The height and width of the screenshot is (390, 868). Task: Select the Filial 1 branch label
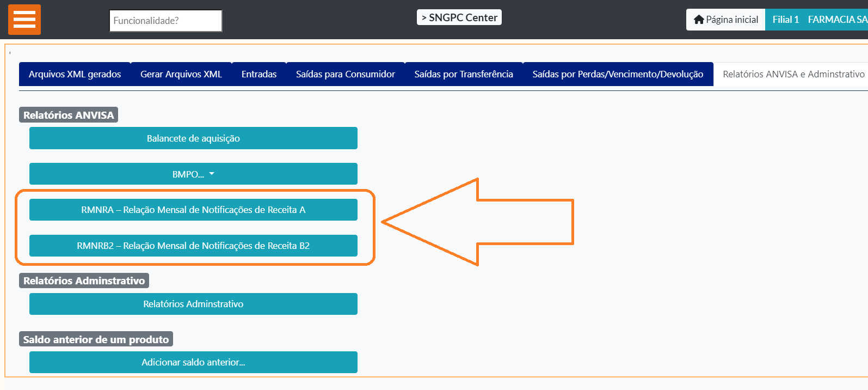(785, 20)
